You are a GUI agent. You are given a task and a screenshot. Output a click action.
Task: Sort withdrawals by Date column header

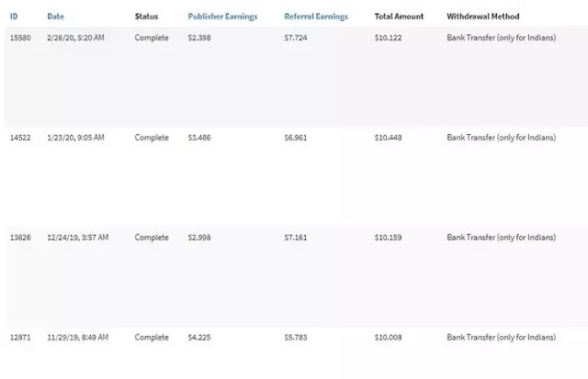(x=56, y=17)
